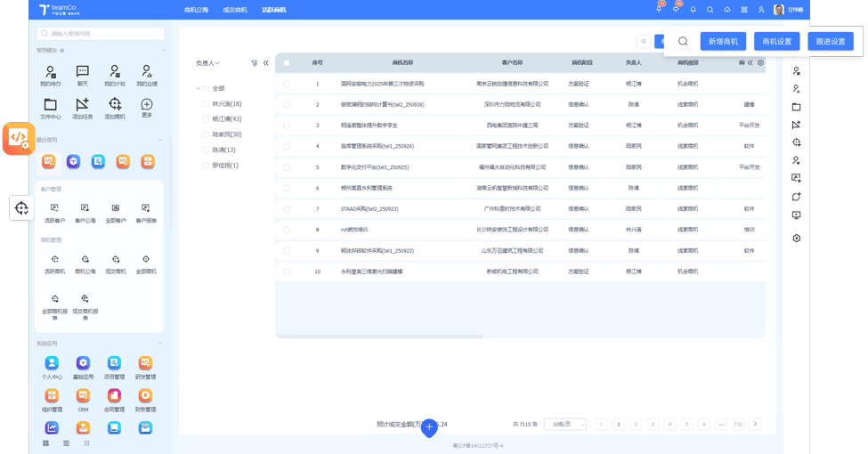Click the 跟进设置 button
The image size is (868, 454).
(x=830, y=41)
